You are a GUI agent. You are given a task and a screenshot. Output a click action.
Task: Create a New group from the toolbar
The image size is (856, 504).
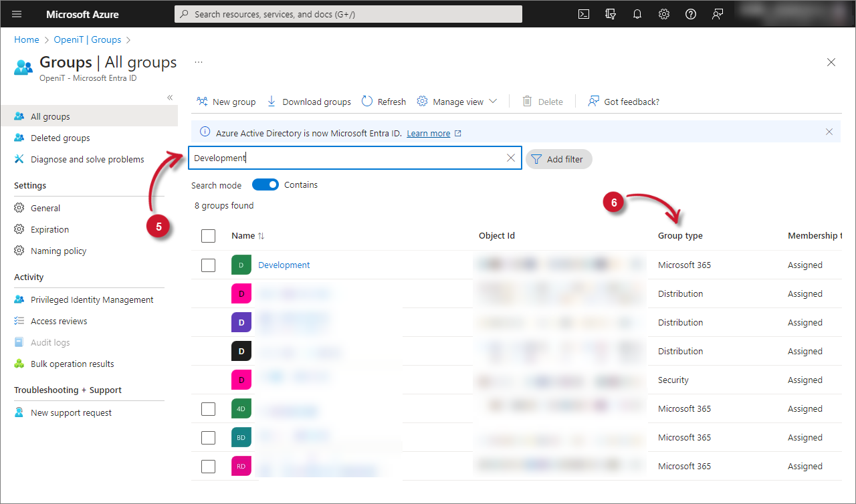226,101
